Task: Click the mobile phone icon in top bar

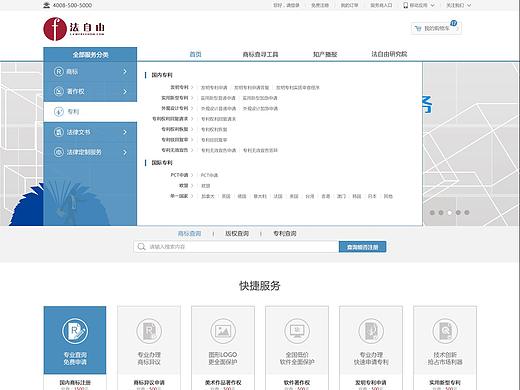Action: [405, 5]
